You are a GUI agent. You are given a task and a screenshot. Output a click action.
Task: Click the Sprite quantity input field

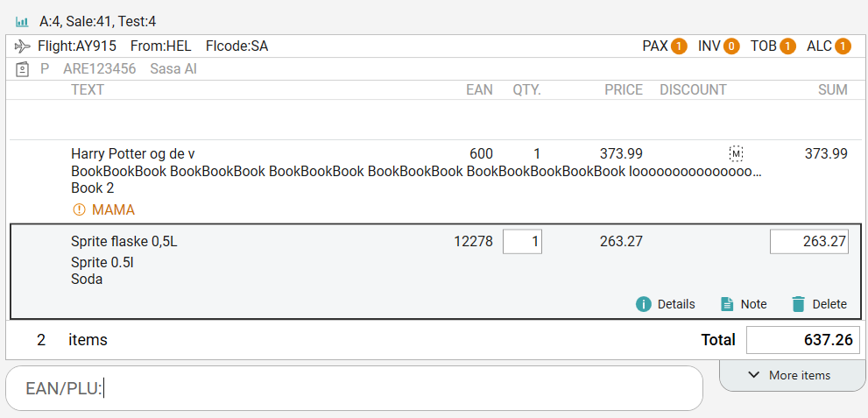[522, 242]
